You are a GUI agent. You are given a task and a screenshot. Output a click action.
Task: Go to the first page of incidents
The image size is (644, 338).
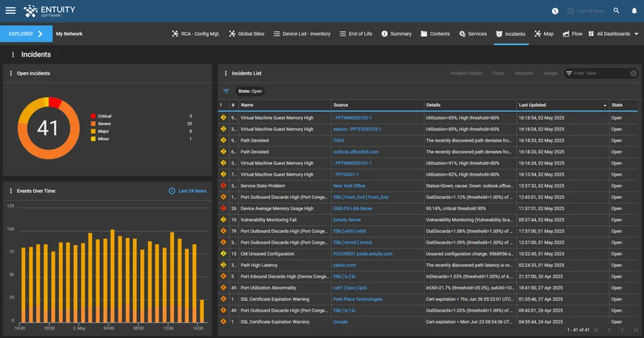pyautogui.click(x=596, y=330)
